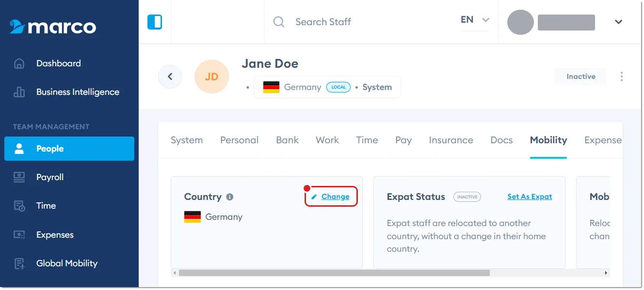Click the search magnifier icon

click(279, 22)
